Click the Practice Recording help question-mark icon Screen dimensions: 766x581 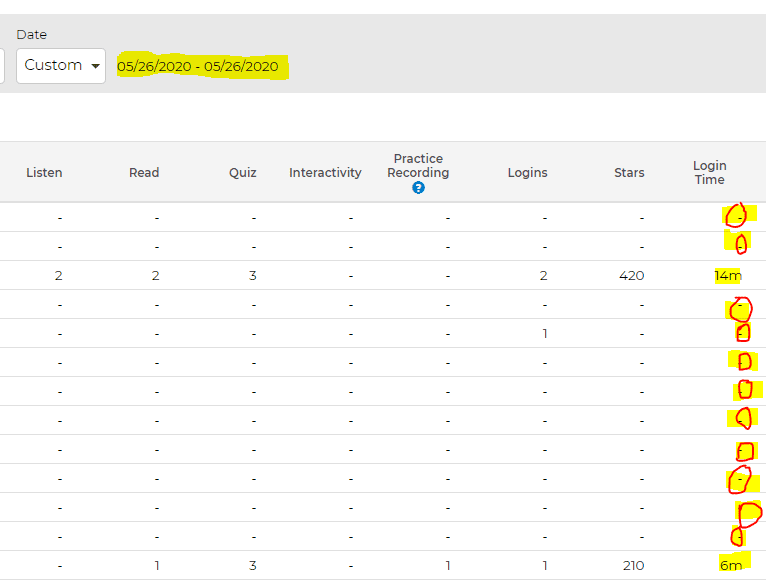(418, 188)
